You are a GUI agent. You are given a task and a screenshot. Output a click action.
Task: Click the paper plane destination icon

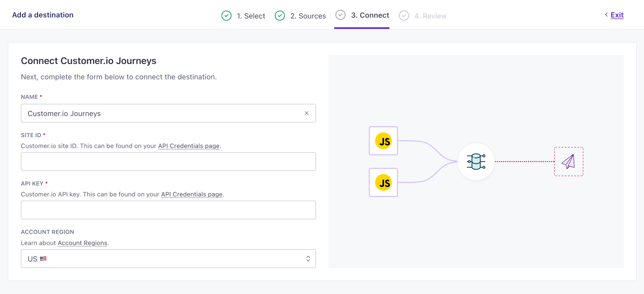569,162
